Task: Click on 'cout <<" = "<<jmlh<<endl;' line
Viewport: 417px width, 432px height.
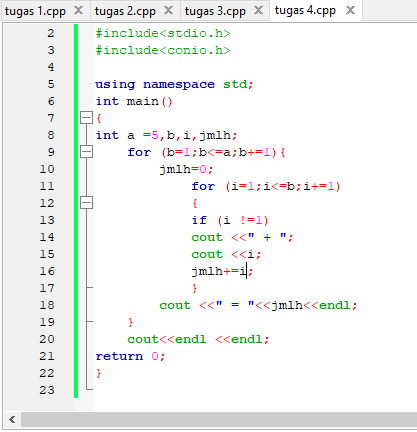Action: 258,305
